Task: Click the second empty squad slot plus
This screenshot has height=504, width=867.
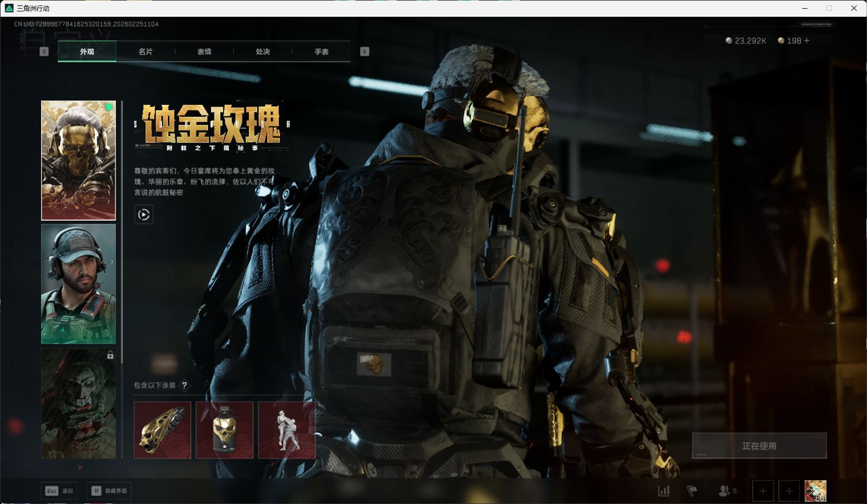Action: tap(789, 491)
